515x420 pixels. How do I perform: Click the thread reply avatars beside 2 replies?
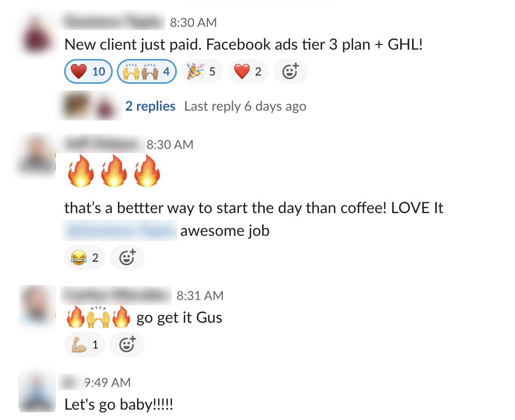pos(91,106)
